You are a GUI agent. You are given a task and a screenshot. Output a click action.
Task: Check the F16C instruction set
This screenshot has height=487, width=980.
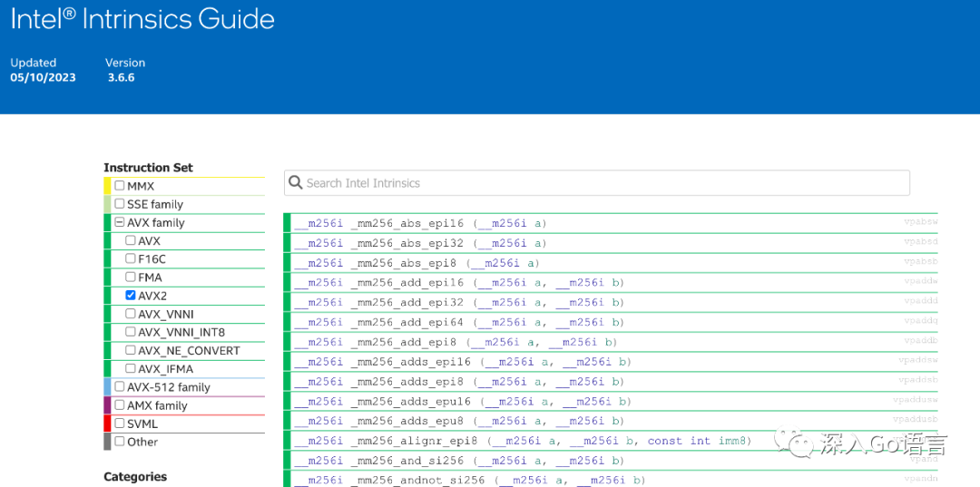pos(131,258)
